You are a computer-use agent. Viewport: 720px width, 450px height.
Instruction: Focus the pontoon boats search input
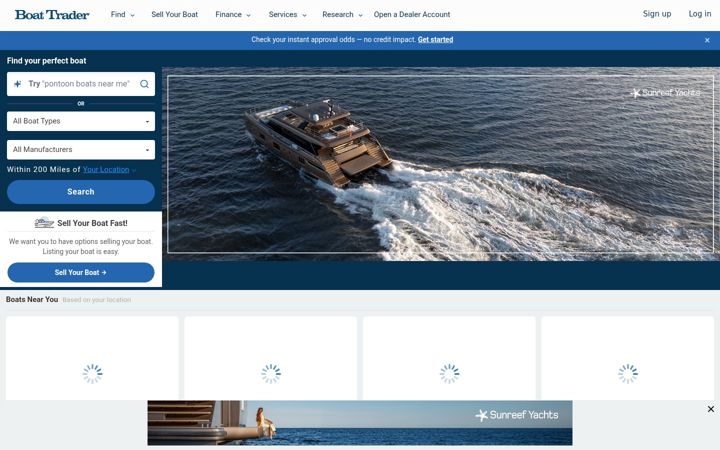coord(81,84)
